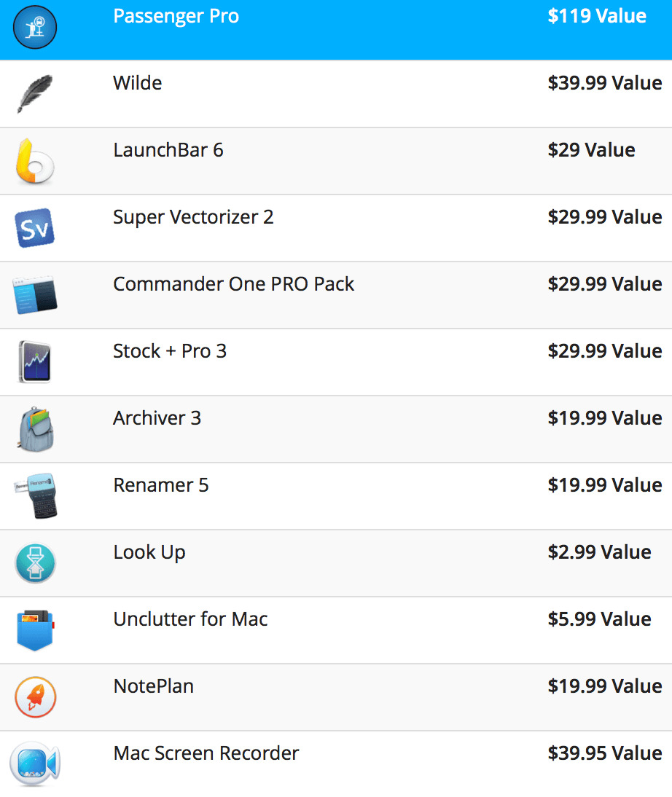Click the $119 Value price label
This screenshot has height=797, width=672.
click(597, 16)
